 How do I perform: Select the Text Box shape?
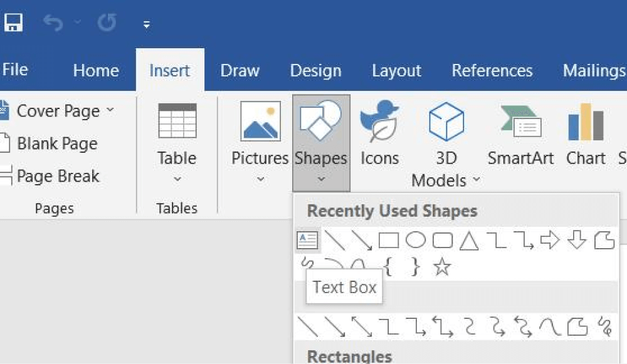pyautogui.click(x=307, y=240)
